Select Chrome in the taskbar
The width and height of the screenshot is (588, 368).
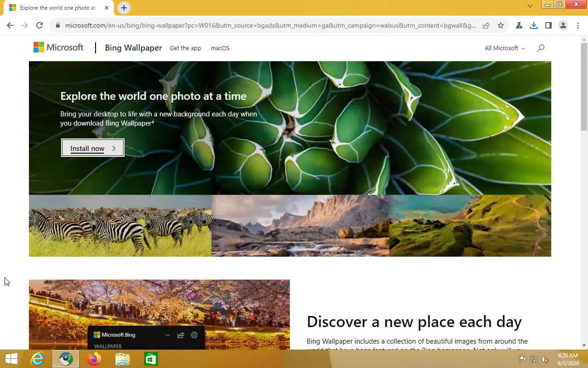[x=66, y=359]
